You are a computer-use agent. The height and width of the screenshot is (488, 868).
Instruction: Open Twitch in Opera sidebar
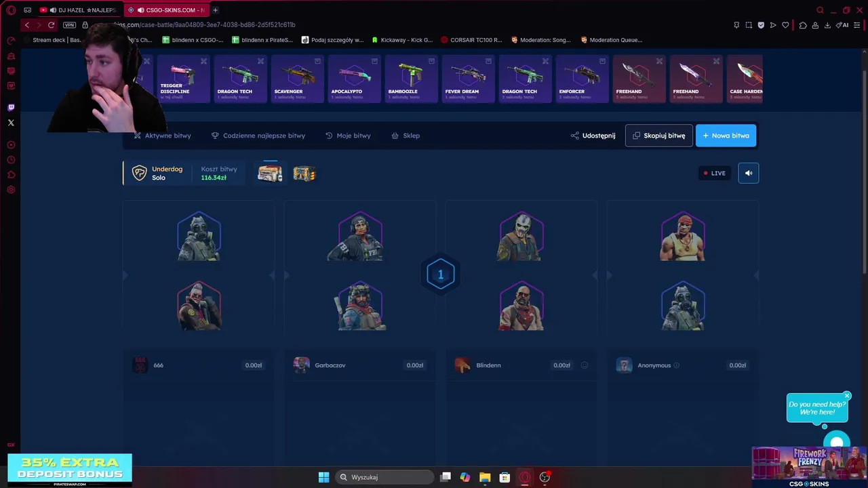(11, 108)
